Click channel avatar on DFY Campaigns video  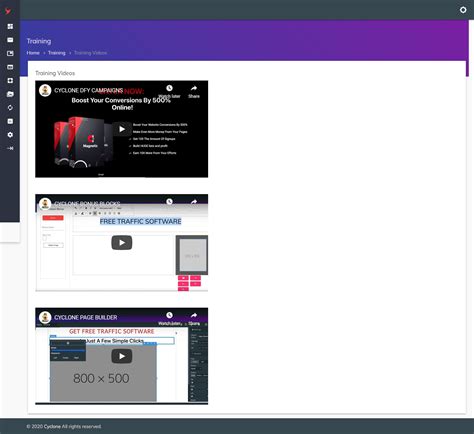45,90
